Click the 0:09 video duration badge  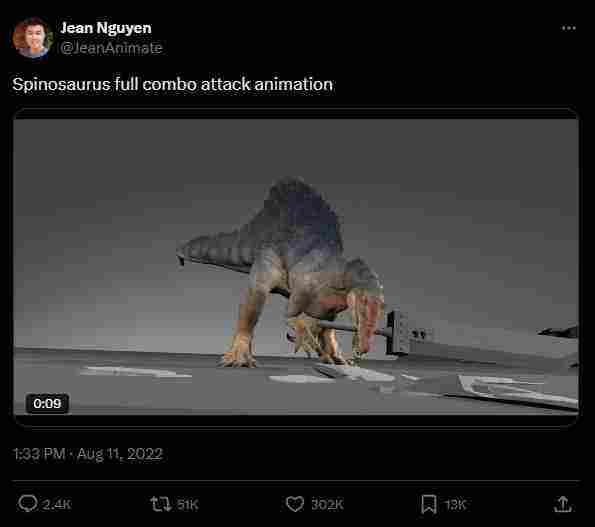click(x=47, y=403)
